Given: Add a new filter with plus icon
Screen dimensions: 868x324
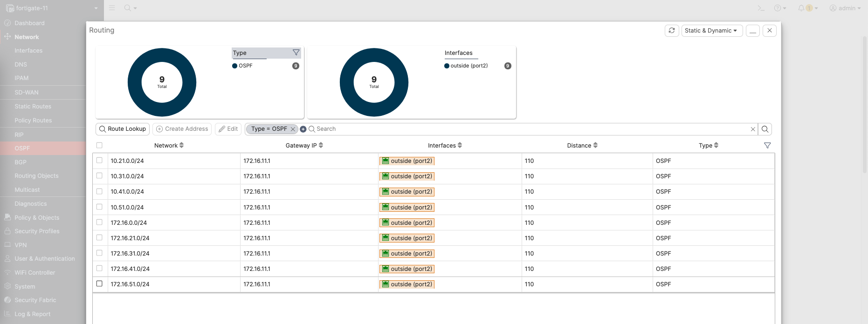Looking at the screenshot, I should (x=303, y=129).
